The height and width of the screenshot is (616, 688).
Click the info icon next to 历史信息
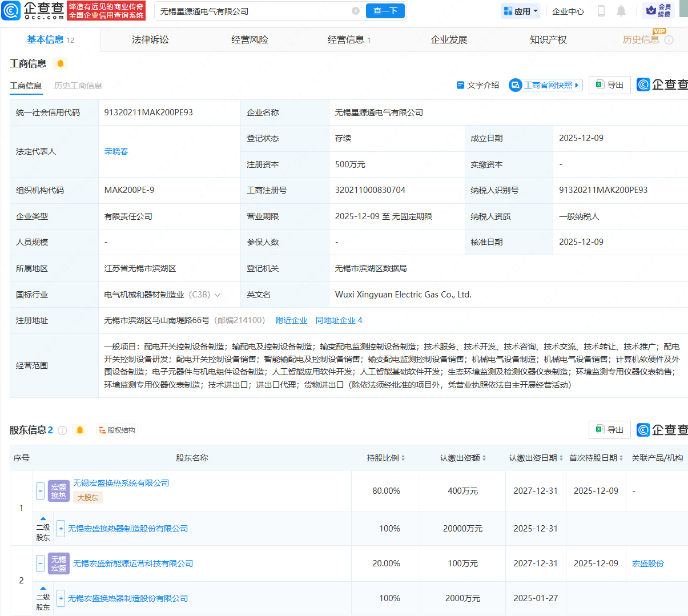click(669, 40)
